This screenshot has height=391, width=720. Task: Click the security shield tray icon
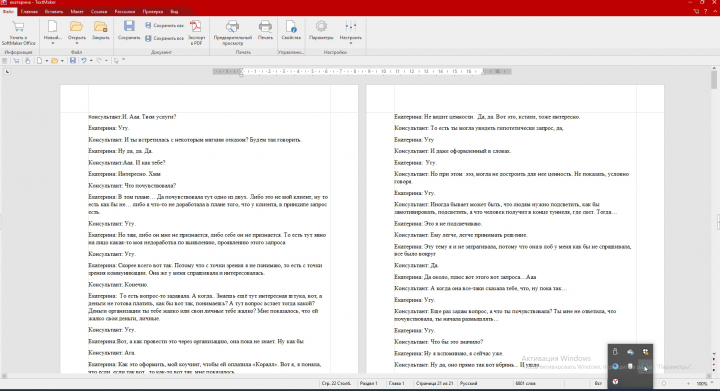tap(645, 352)
